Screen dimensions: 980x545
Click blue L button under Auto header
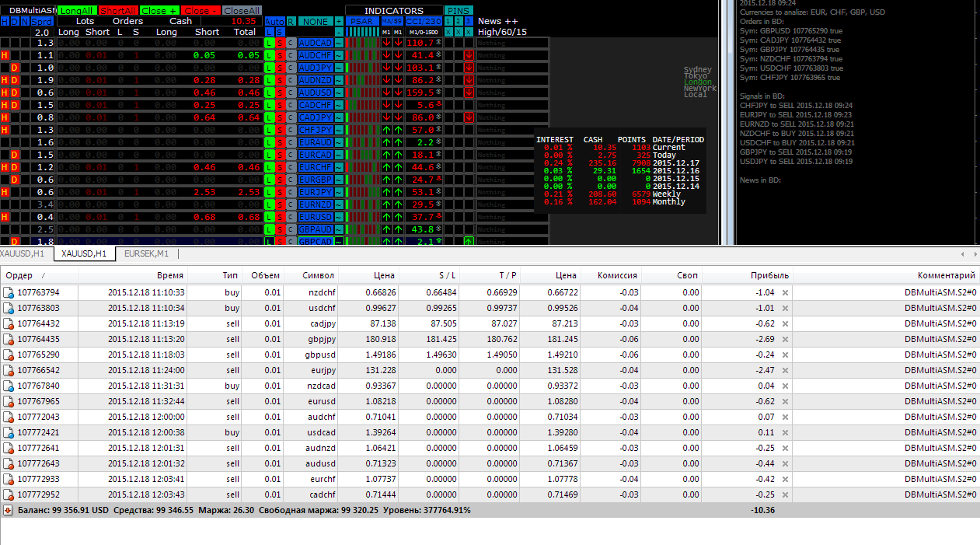click(x=270, y=32)
